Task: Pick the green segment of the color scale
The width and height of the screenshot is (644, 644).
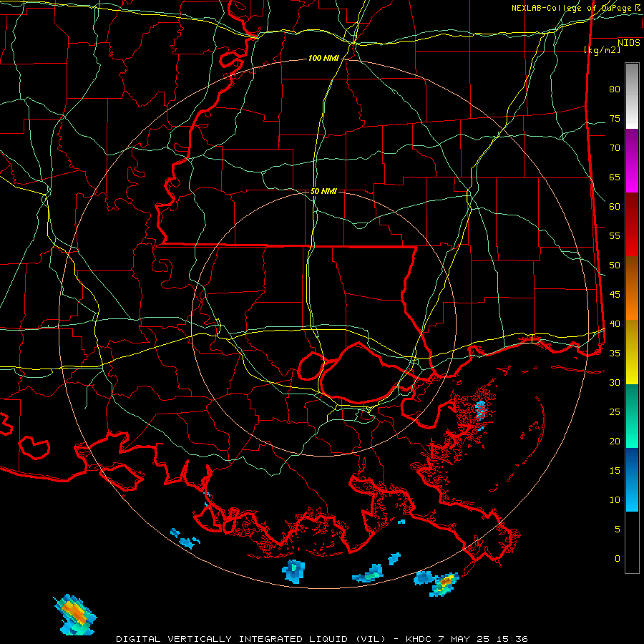Action: [632, 416]
